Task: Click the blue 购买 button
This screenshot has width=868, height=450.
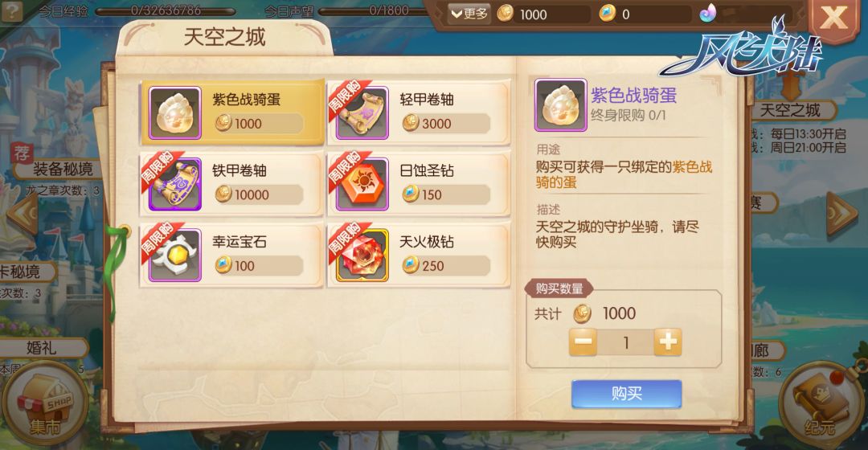Action: coord(626,394)
